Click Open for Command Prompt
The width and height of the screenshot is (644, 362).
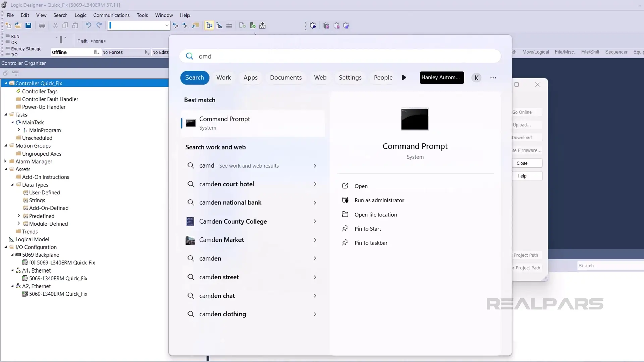[x=361, y=186]
